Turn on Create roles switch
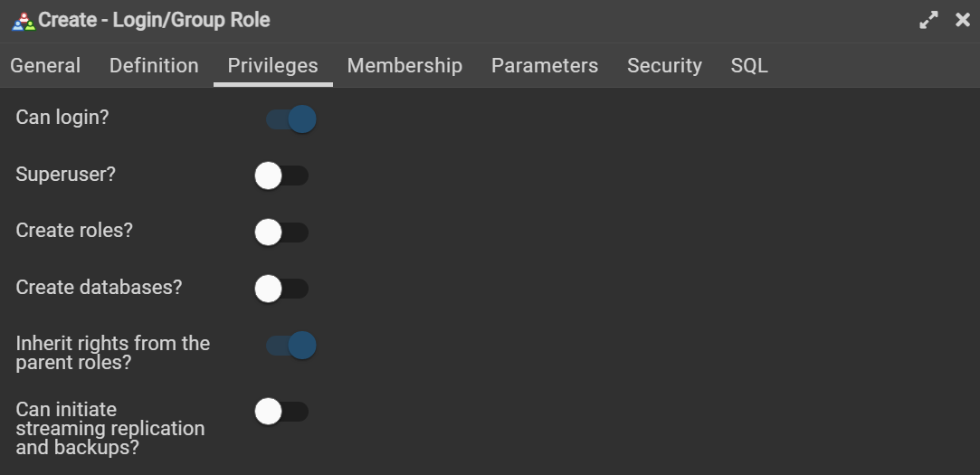The image size is (980, 475). [x=281, y=233]
